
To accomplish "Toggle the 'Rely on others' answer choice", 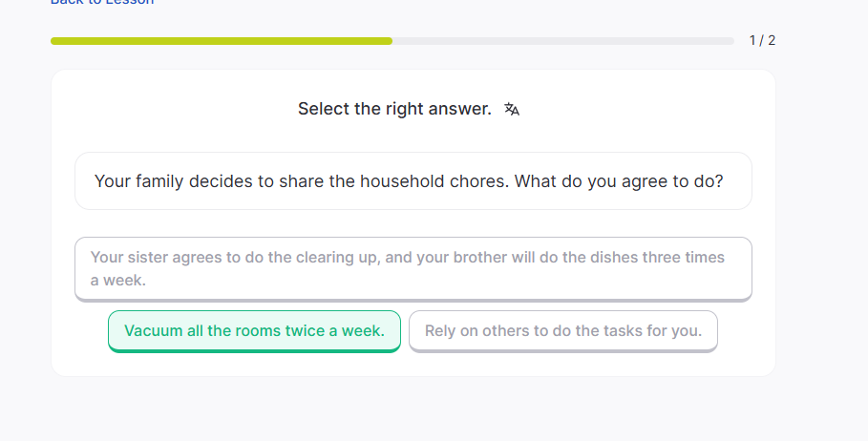I will pos(562,331).
